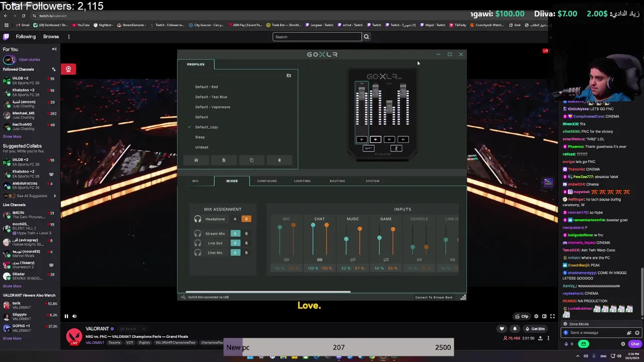The width and height of the screenshot is (644, 362).
Task: Create a new GoXLR profile with the file icon
Action: pyautogui.click(x=224, y=160)
